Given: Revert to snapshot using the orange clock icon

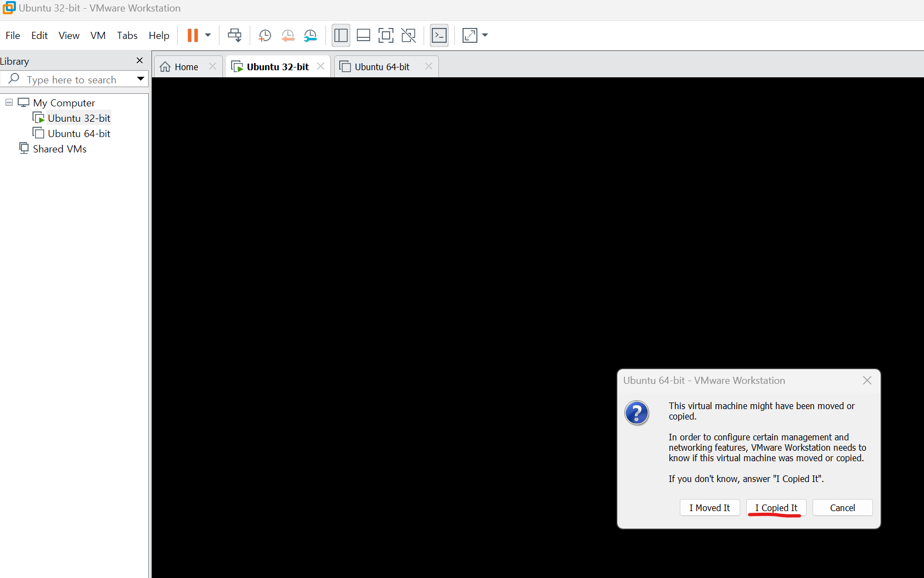Looking at the screenshot, I should 288,36.
